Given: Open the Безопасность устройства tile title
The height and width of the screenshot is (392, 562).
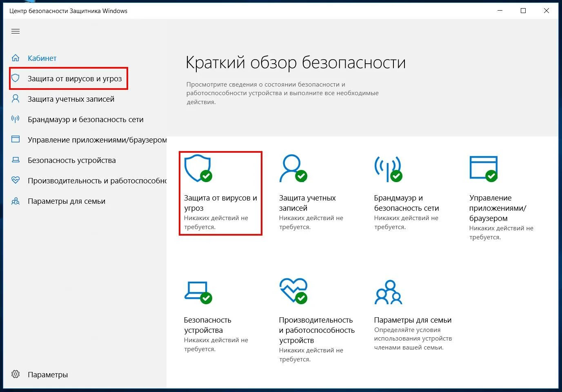Looking at the screenshot, I should click(207, 325).
